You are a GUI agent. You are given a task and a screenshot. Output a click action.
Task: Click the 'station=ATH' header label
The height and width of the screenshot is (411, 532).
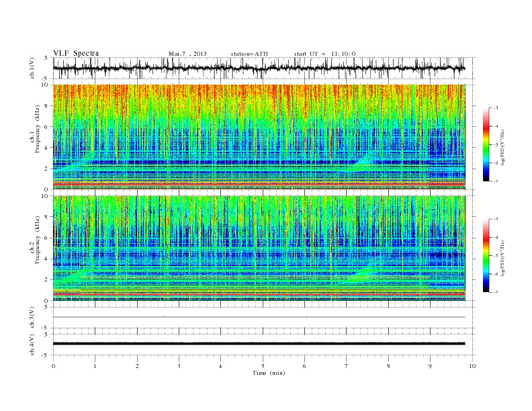click(249, 54)
